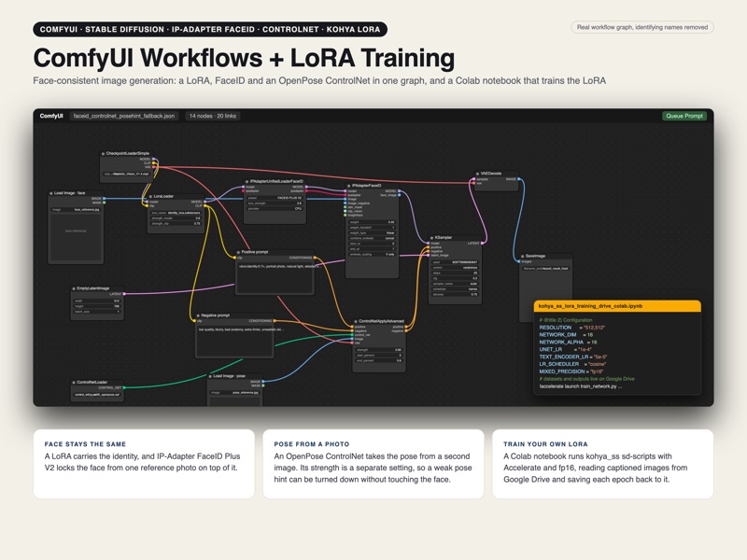Click the KSampler node title dot
Viewport: 747px width, 560px height.
[431, 238]
